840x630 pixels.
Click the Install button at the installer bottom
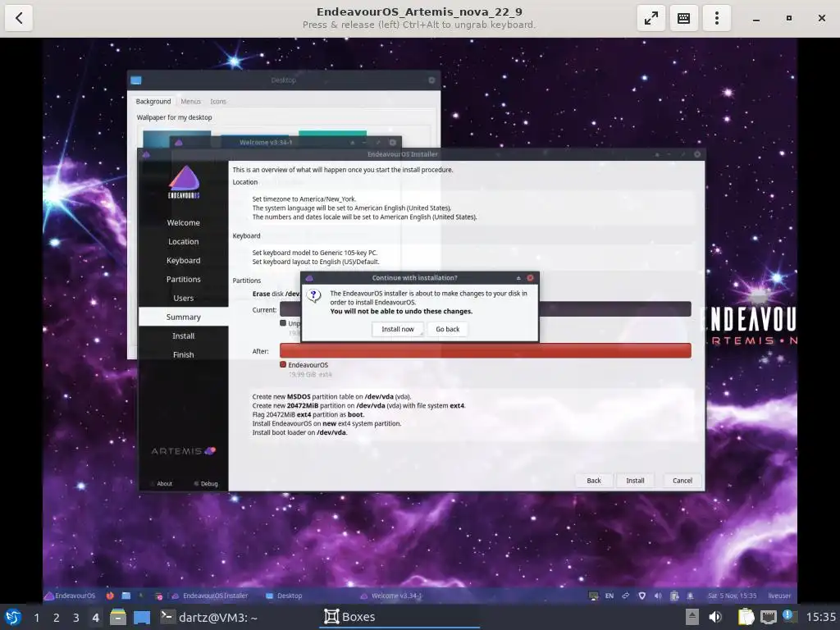(636, 481)
